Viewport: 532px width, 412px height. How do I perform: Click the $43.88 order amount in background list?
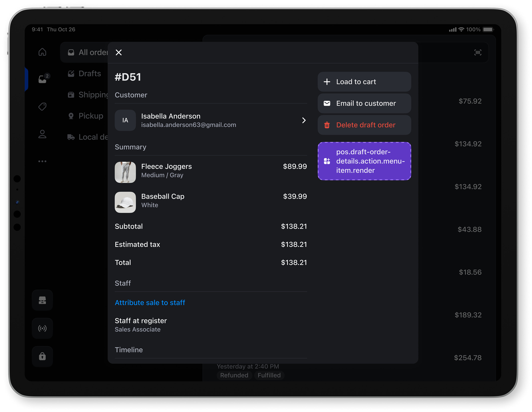[469, 229]
